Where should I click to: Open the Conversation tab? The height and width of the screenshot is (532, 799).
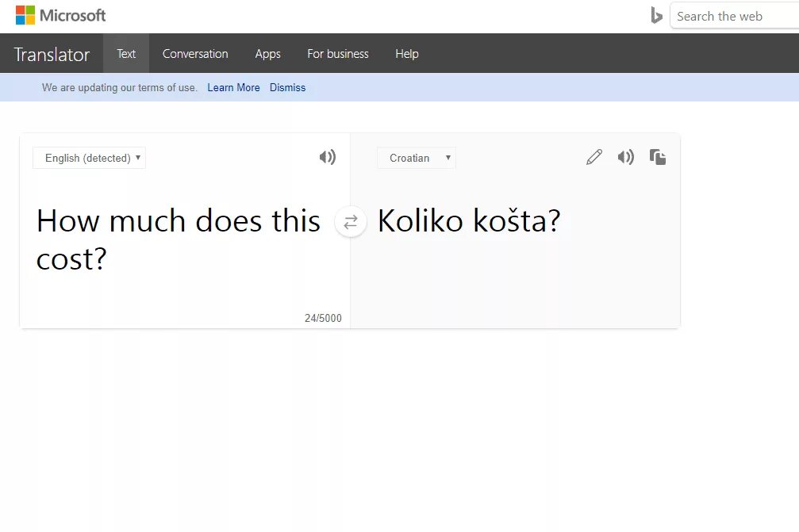click(195, 54)
